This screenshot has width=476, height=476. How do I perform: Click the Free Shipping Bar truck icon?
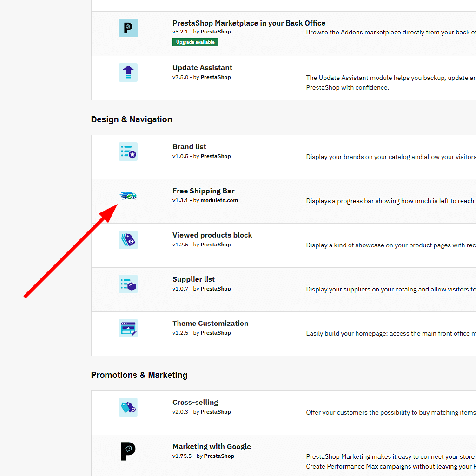(128, 196)
